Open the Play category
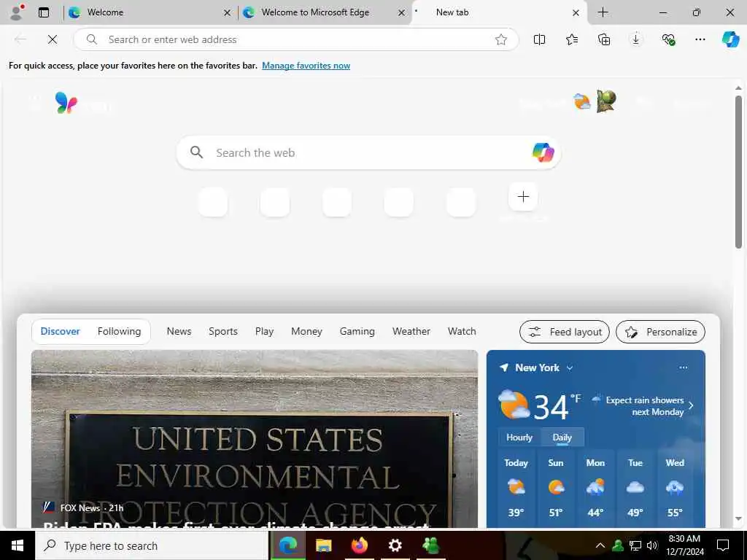Viewport: 747px width, 560px height. pos(264,332)
